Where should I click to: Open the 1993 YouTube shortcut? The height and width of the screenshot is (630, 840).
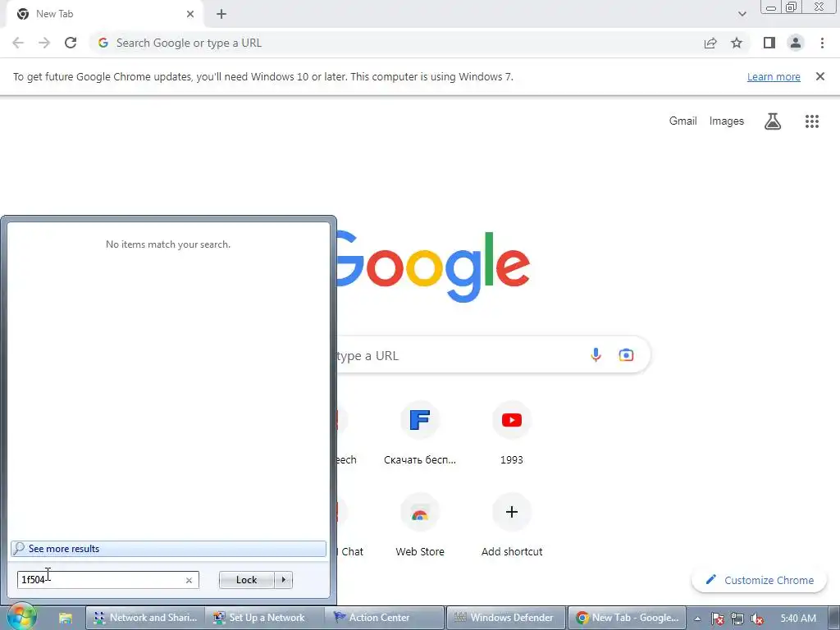pos(512,433)
